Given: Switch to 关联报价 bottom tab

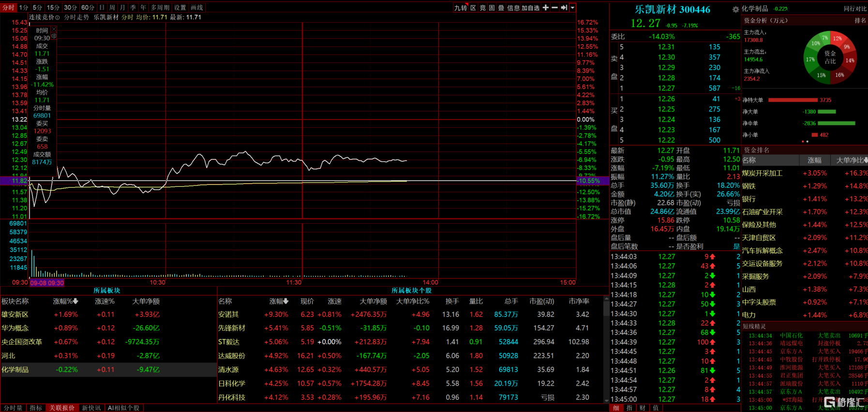Looking at the screenshot, I should 62,408.
